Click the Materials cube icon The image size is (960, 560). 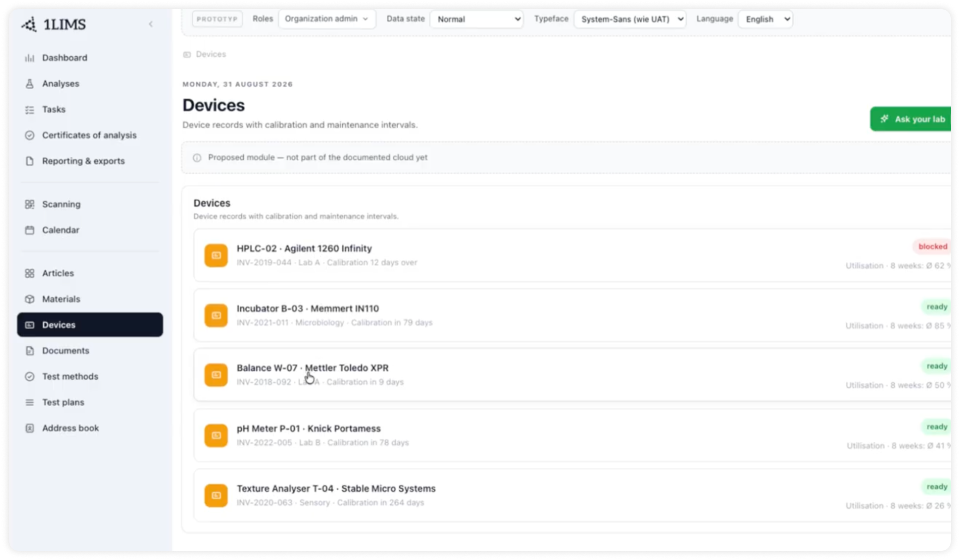[x=30, y=299]
